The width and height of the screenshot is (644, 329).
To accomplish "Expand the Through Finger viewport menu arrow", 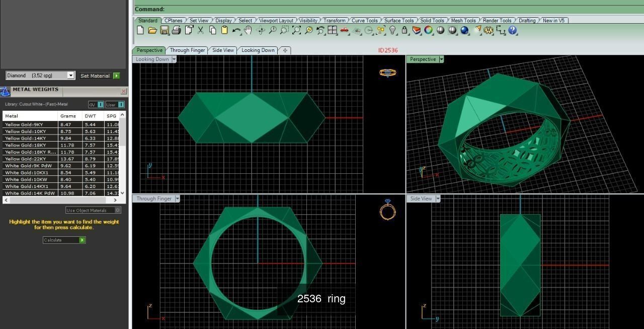I will click(177, 199).
